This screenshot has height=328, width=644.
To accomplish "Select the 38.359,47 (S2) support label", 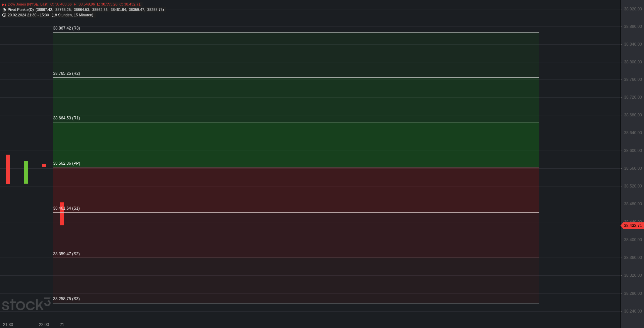I will click(x=66, y=254).
